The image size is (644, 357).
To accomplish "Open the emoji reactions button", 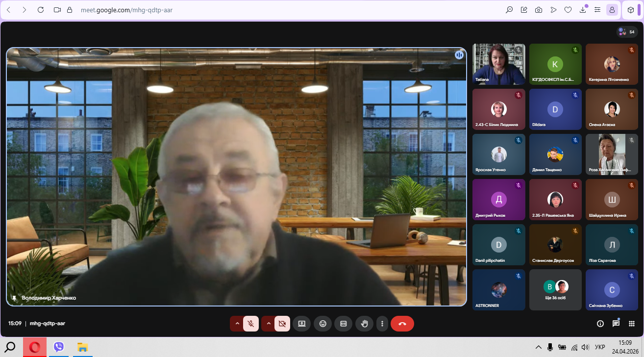I will 322,324.
